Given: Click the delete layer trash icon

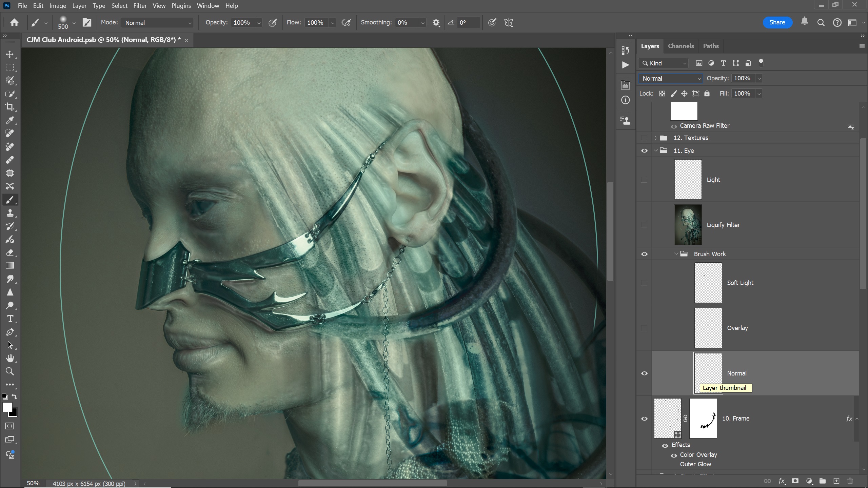Looking at the screenshot, I should (x=850, y=481).
